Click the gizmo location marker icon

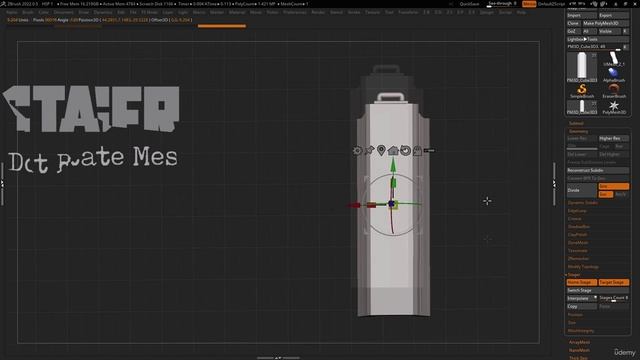coord(381,151)
